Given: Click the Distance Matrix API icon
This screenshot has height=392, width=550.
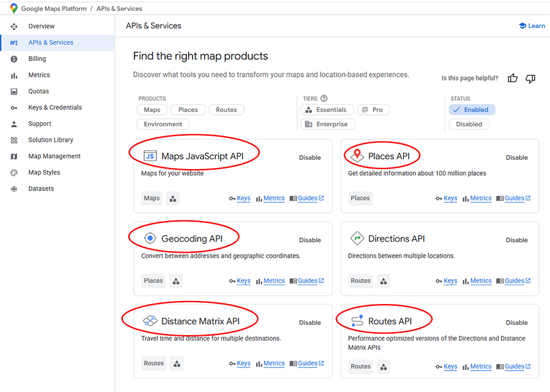Looking at the screenshot, I should (150, 321).
